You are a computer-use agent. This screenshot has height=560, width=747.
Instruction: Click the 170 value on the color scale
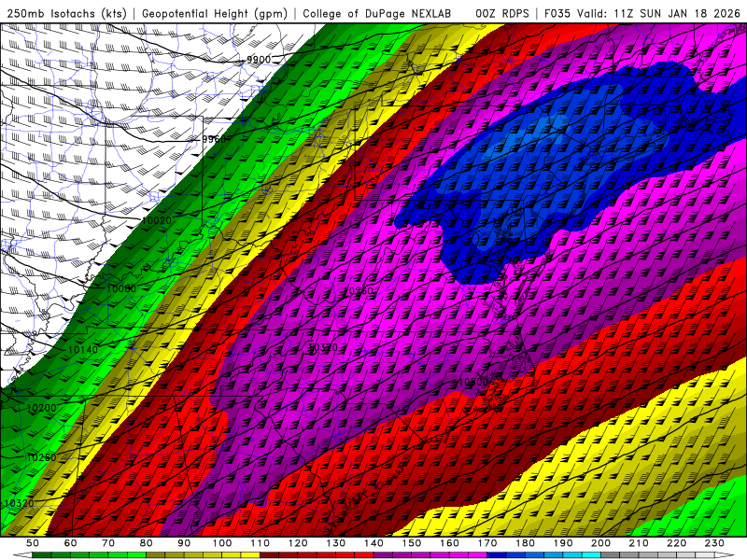click(x=487, y=543)
